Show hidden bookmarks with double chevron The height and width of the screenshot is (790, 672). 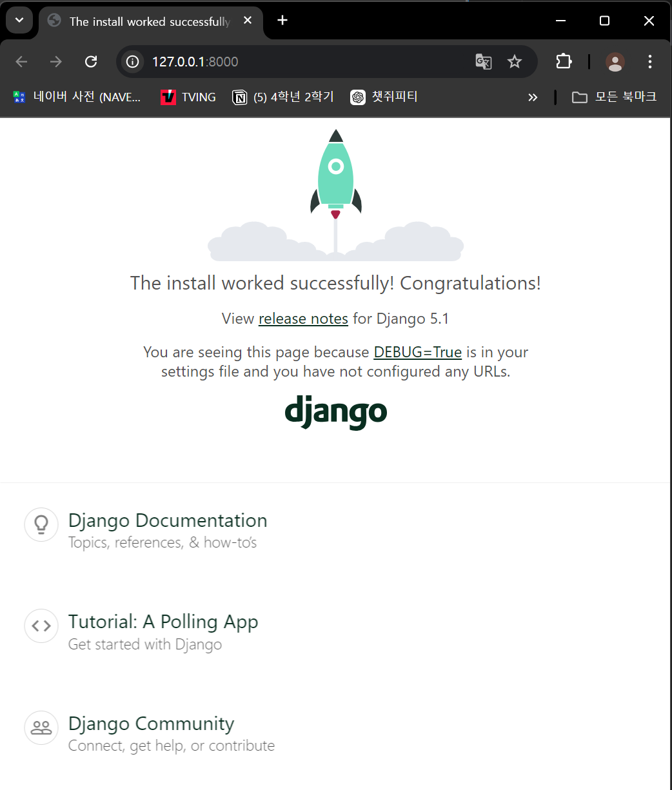click(533, 97)
